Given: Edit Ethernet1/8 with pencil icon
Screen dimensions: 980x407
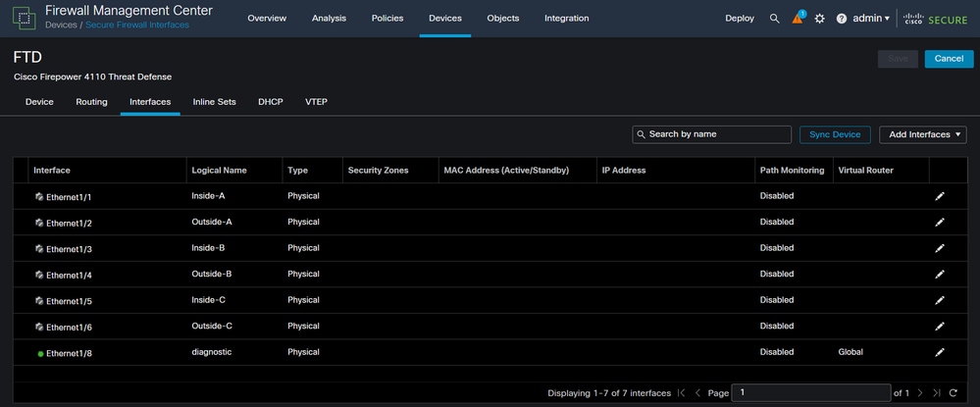Looking at the screenshot, I should (x=940, y=352).
